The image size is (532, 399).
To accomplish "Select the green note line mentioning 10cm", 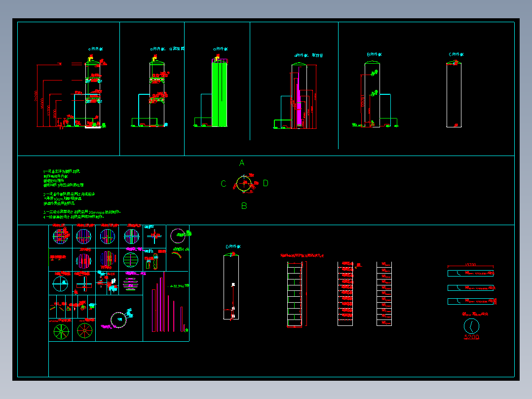I will (63, 199).
